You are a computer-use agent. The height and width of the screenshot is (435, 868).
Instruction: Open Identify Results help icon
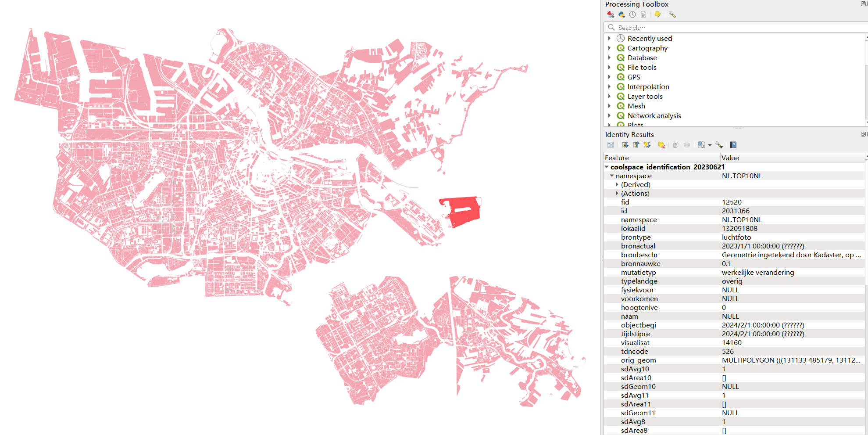click(x=733, y=145)
